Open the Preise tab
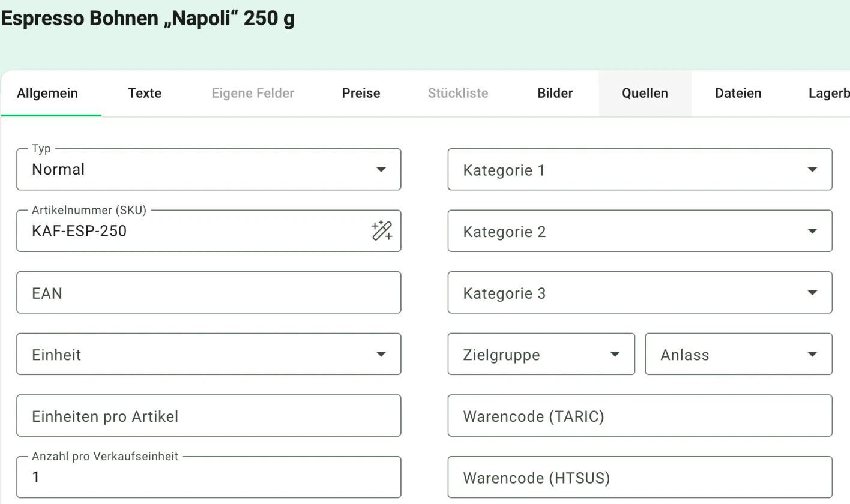 tap(361, 93)
